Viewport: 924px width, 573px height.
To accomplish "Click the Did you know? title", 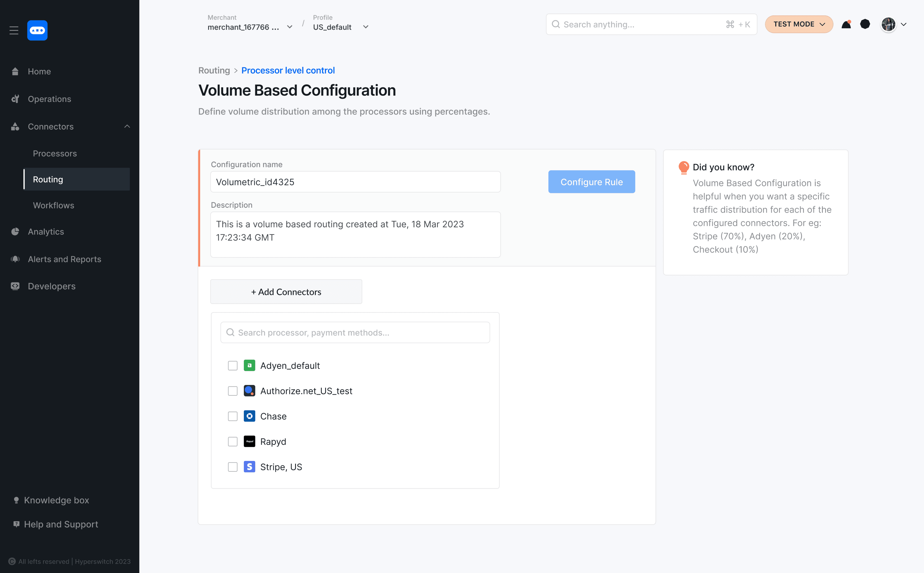I will coord(723,167).
